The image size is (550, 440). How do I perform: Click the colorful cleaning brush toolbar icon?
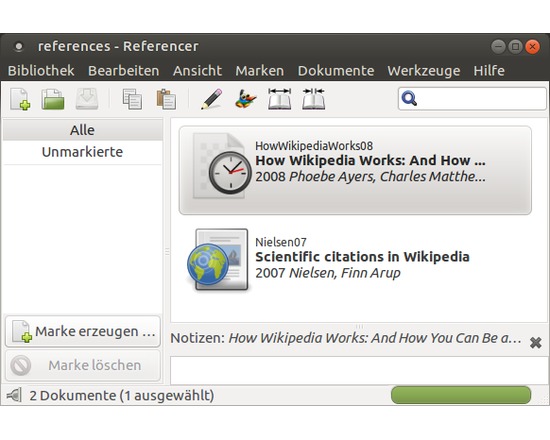(x=245, y=99)
